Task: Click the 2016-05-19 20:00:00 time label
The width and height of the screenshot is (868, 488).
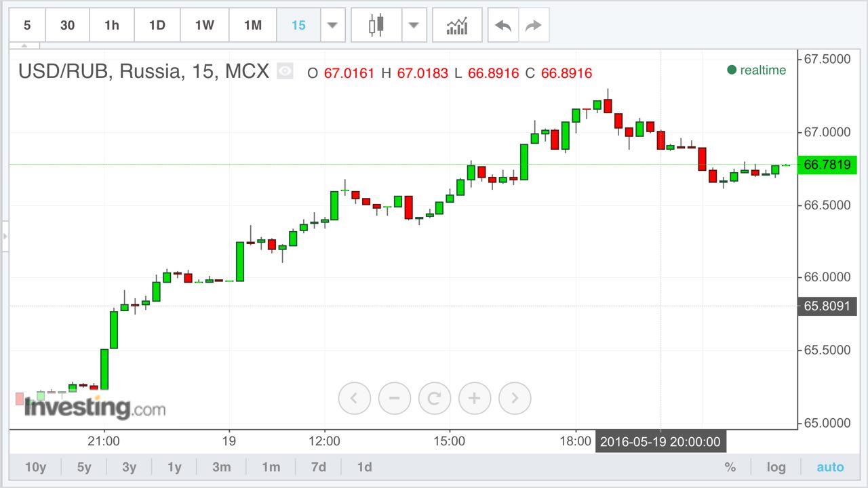Action: click(660, 442)
